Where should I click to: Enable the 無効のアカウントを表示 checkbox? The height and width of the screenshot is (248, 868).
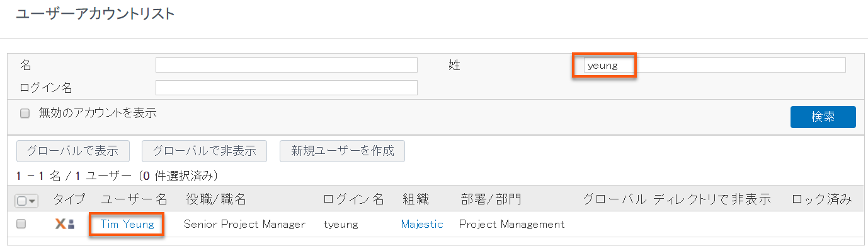pos(25,114)
